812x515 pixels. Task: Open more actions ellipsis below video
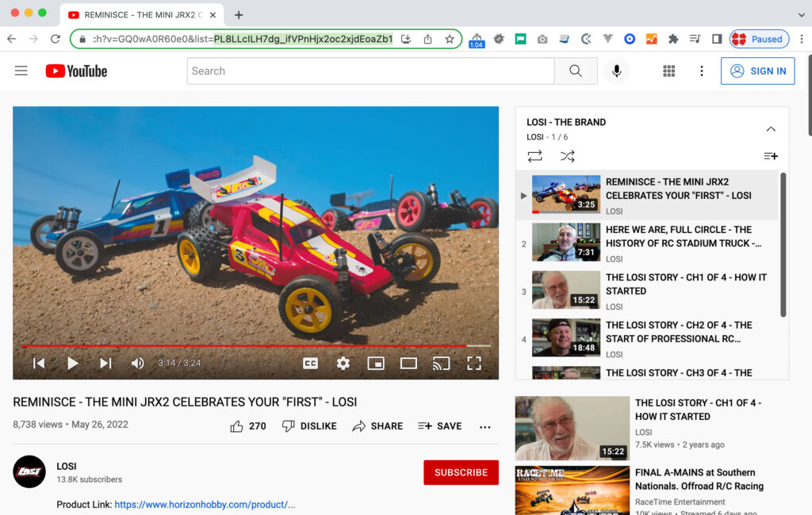[x=485, y=427]
